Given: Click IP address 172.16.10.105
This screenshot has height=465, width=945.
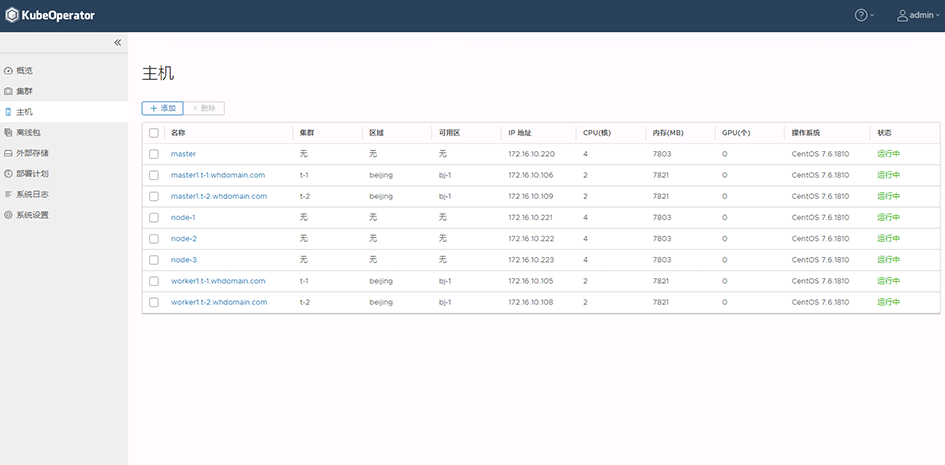Looking at the screenshot, I should pyautogui.click(x=531, y=281).
